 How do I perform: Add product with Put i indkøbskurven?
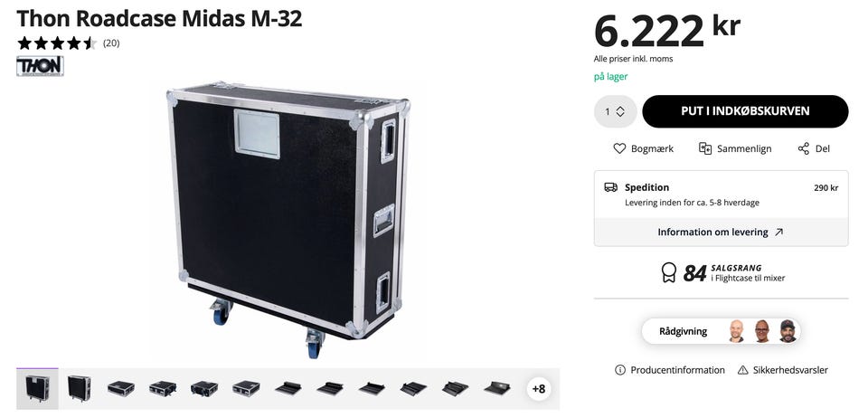[745, 111]
